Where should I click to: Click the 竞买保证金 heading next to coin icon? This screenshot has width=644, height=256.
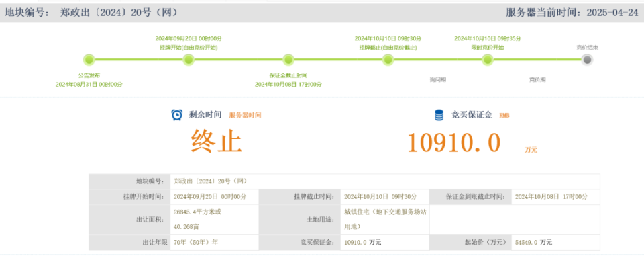472,115
